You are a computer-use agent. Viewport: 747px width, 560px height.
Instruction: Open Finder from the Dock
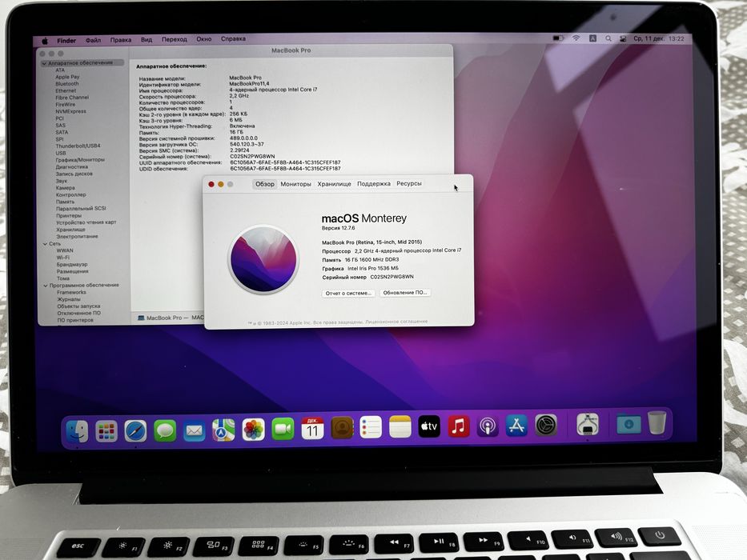pyautogui.click(x=77, y=431)
